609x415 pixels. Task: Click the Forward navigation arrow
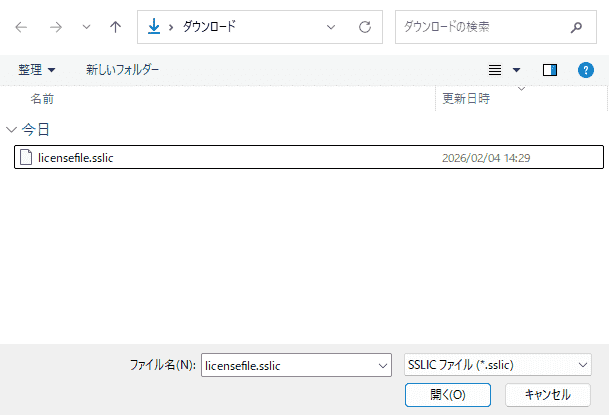(55, 27)
